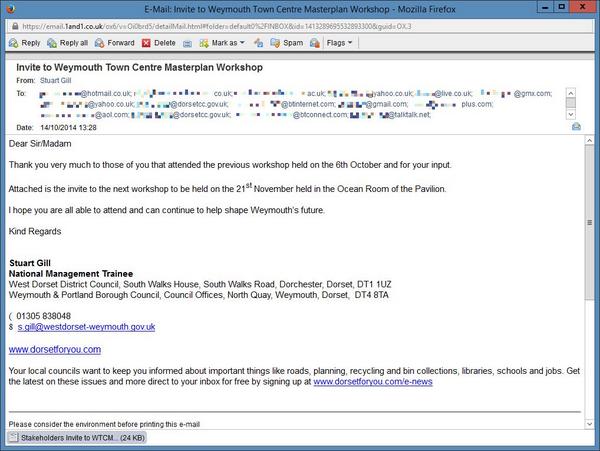The height and width of the screenshot is (451, 600).
Task: Open the Flags dropdown menu
Action: 339,43
